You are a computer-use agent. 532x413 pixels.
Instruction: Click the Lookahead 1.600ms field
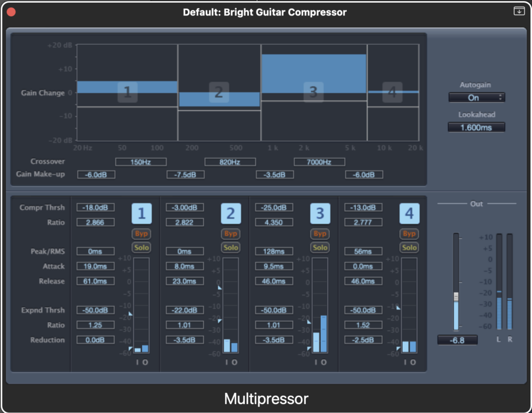click(476, 127)
